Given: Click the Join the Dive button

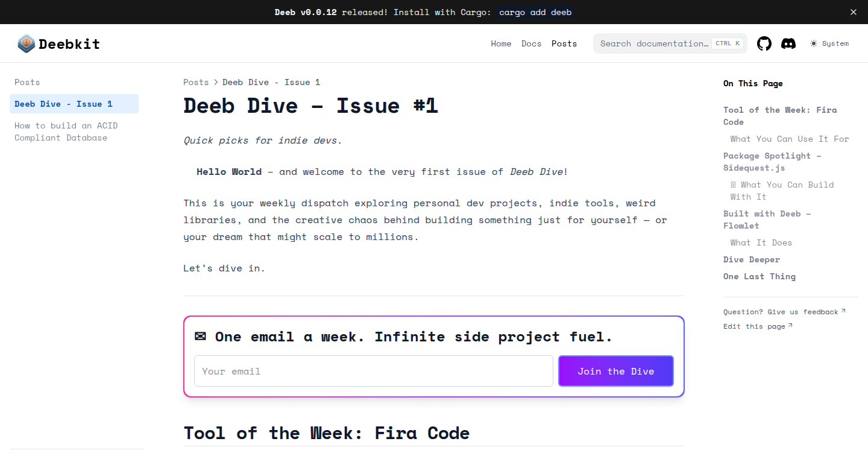Looking at the screenshot, I should [616, 371].
